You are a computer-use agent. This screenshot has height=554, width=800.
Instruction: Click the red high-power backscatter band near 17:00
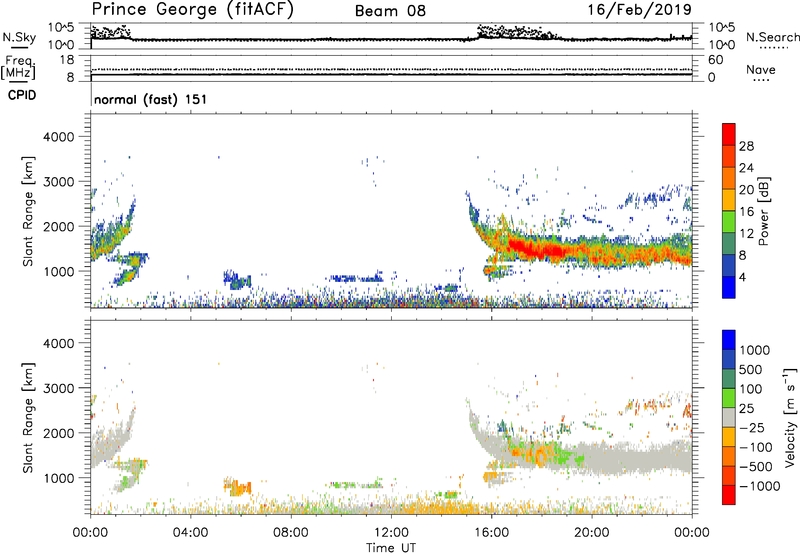(x=536, y=249)
